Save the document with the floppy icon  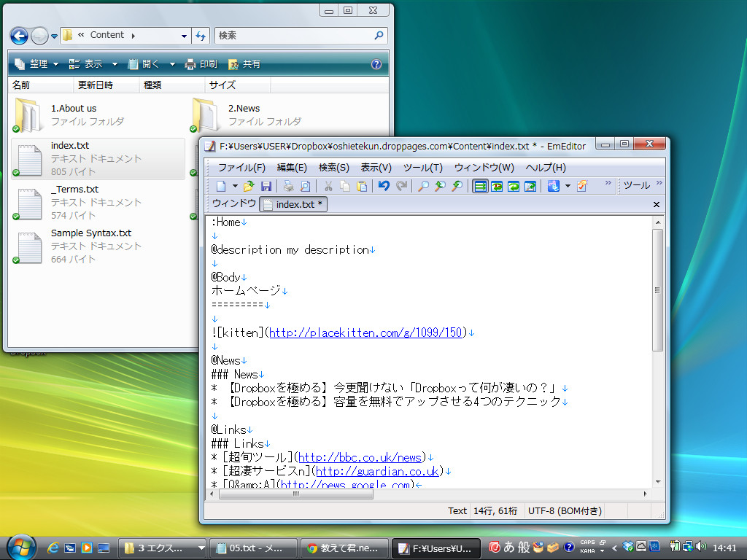(x=266, y=186)
